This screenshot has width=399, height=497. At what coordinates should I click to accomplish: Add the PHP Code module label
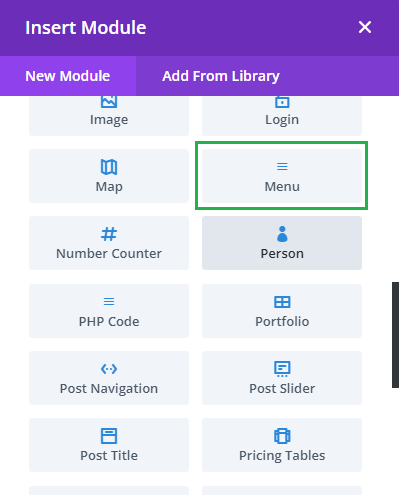[109, 321]
